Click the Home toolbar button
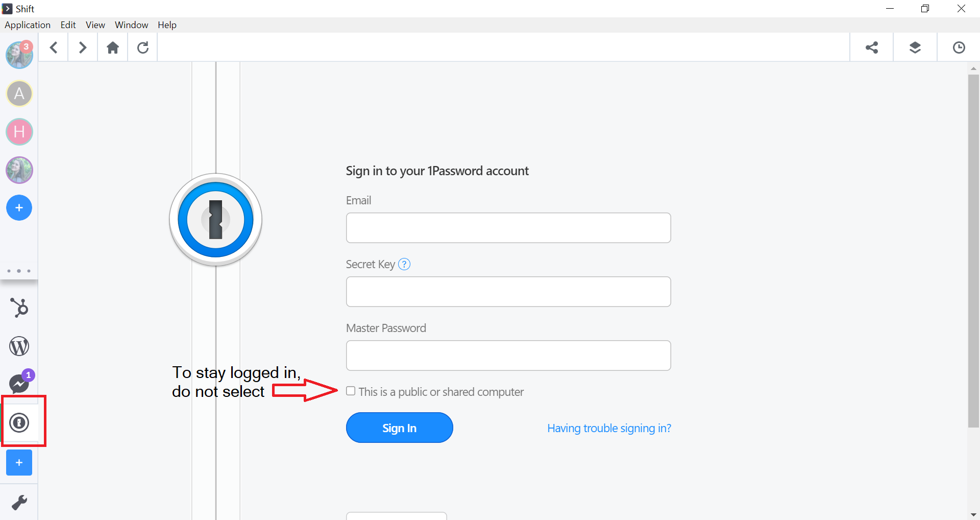980x520 pixels. [113, 48]
